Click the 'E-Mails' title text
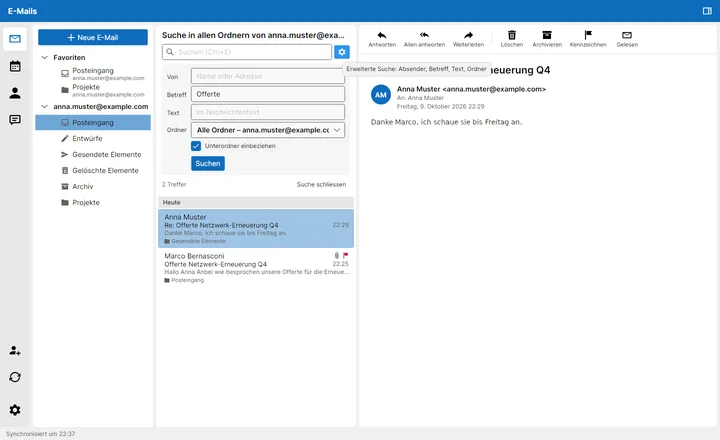Image resolution: width=720 pixels, height=440 pixels. point(22,11)
